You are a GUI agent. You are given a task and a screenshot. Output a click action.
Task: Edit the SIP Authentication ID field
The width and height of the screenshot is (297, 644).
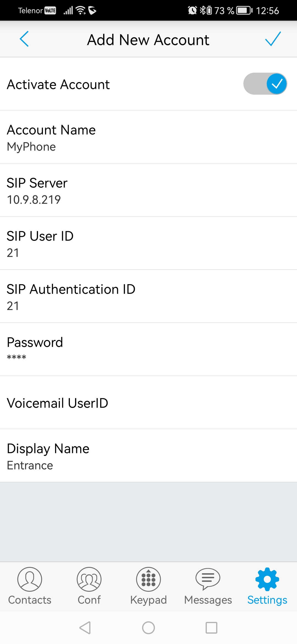point(148,296)
